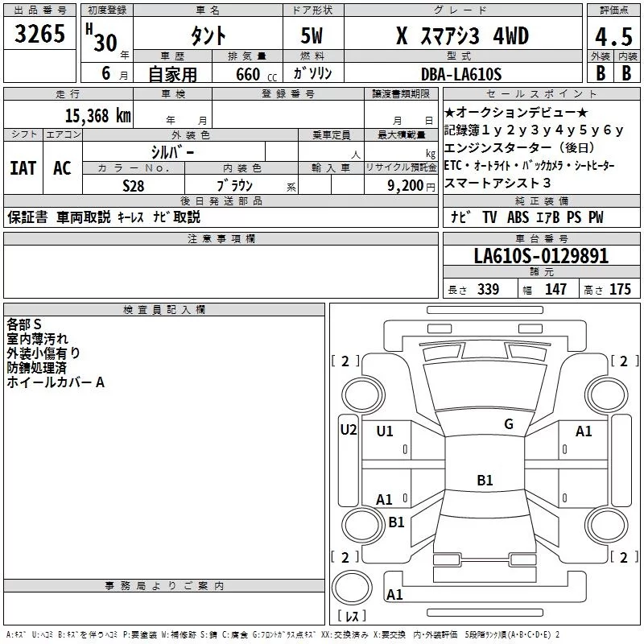Select the vehicle history value 自家用
The image size is (644, 644).
pos(172,74)
